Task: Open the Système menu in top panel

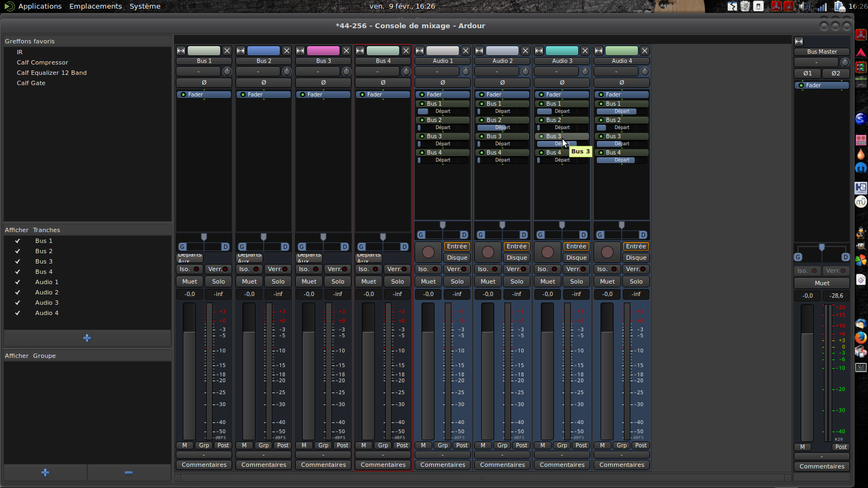Action: [x=145, y=6]
